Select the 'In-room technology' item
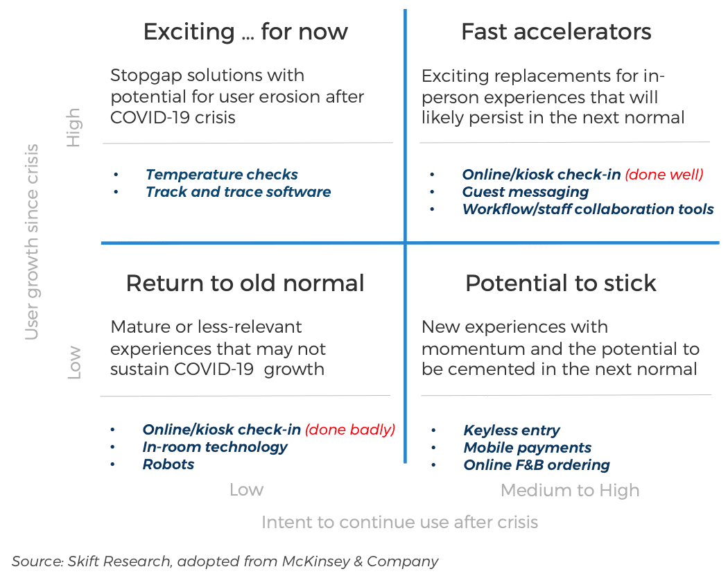This screenshot has width=728, height=576. (x=215, y=447)
